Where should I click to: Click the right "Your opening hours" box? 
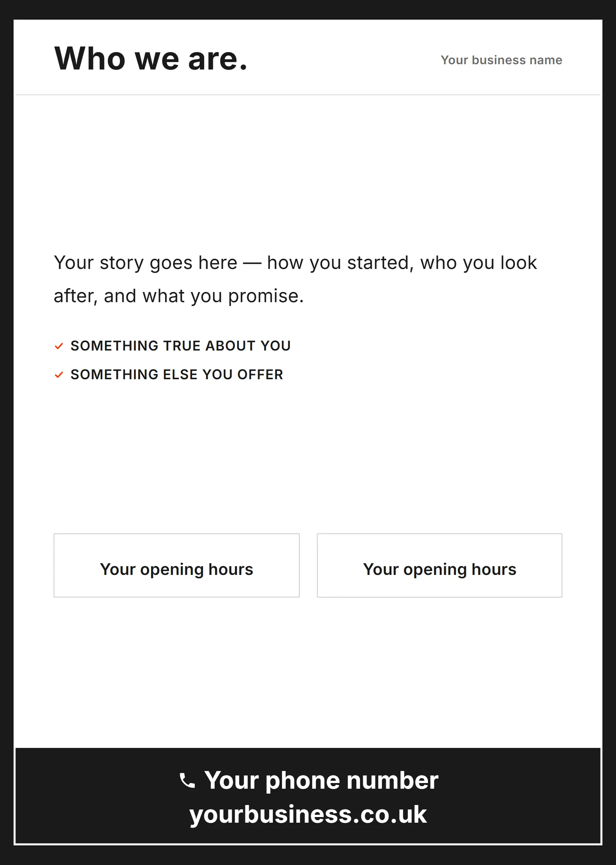(x=440, y=565)
